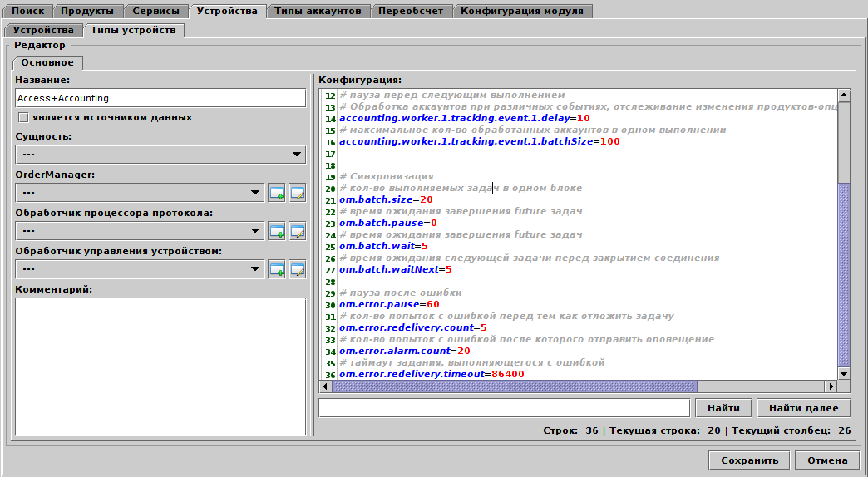Open the Продукты tab

tap(87, 11)
